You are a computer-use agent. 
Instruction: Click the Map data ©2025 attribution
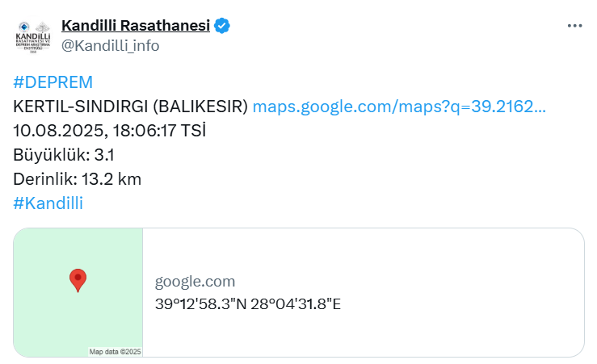coord(115,352)
